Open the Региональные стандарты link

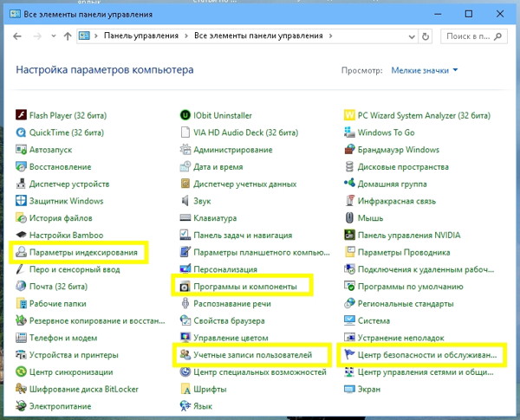click(406, 304)
